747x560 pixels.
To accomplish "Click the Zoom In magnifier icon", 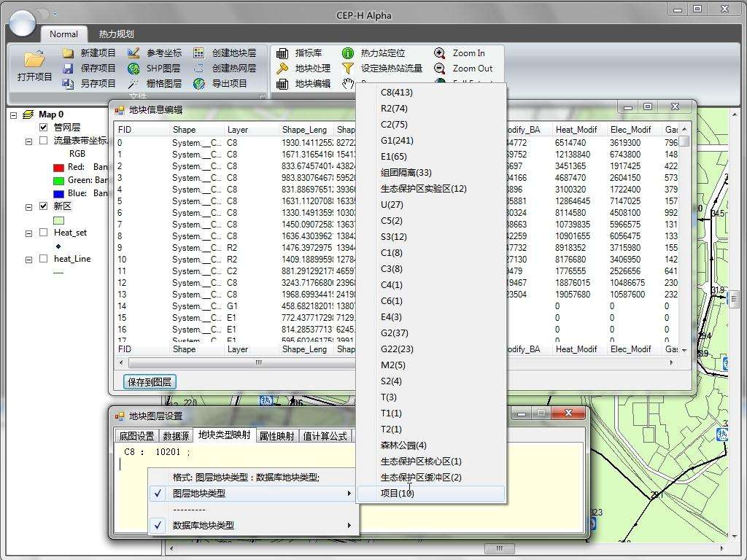I will 440,52.
